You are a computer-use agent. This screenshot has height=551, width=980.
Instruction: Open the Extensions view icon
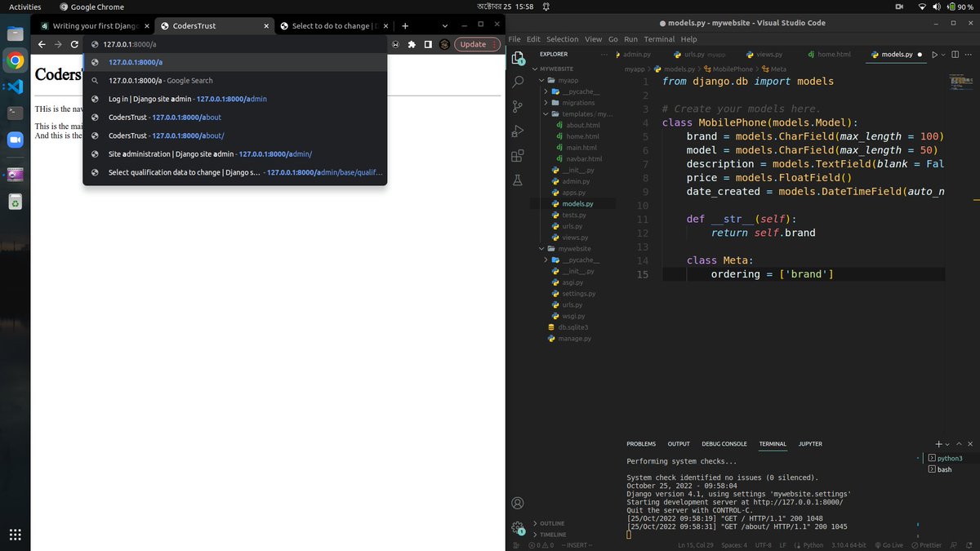coord(517,154)
